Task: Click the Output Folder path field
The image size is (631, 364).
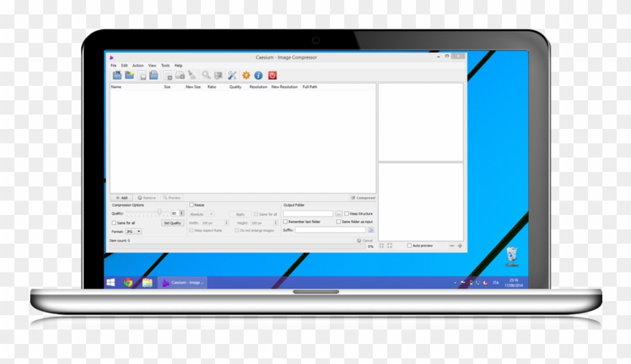Action: (308, 214)
